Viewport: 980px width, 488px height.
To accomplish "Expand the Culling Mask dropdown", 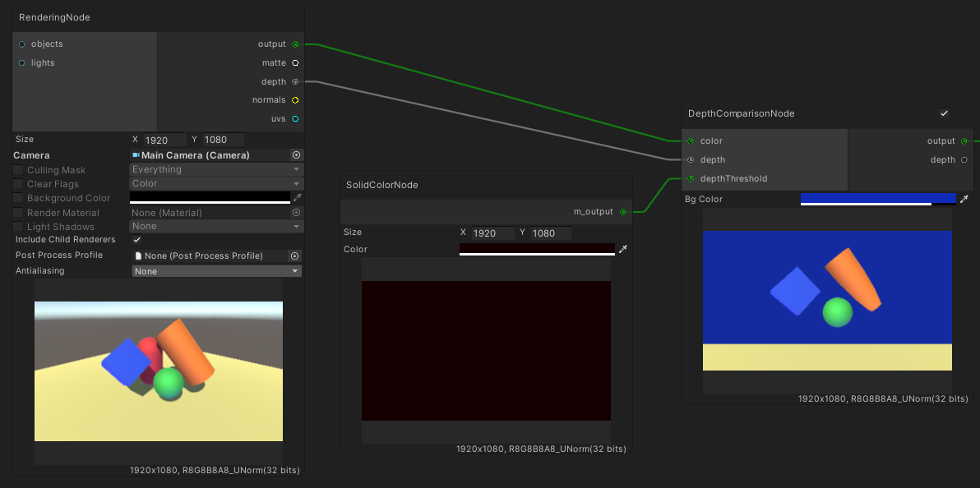I will point(216,170).
